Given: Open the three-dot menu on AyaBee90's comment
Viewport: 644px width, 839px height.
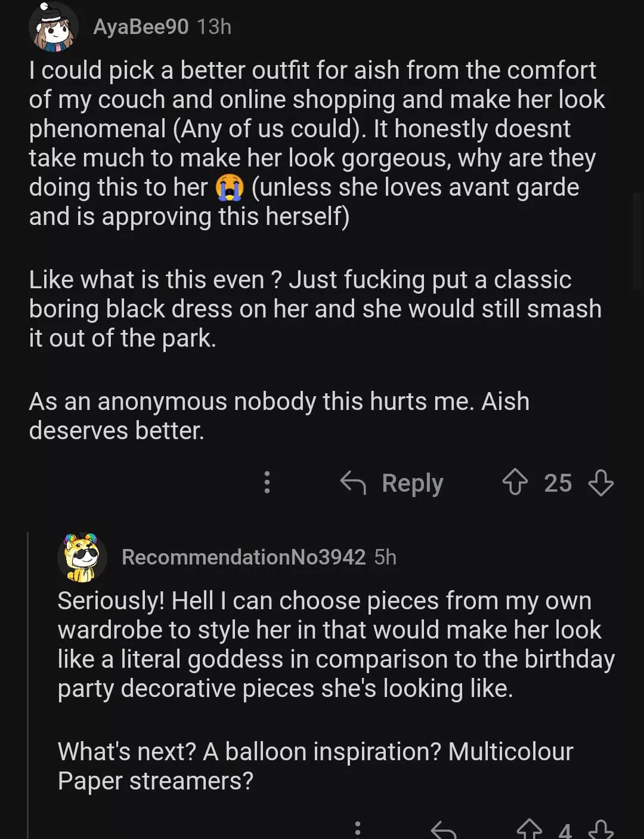Looking at the screenshot, I should (267, 482).
